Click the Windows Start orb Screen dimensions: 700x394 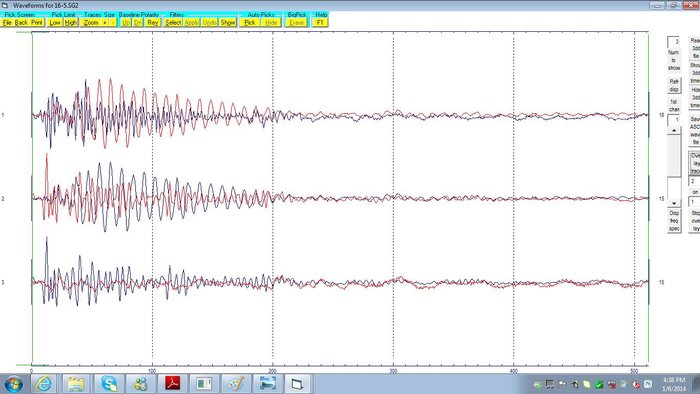pos(13,384)
